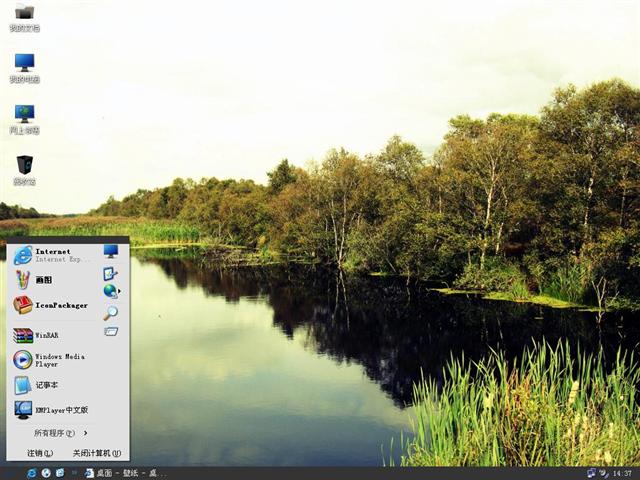Screen dimensions: 640x480
Task: Open 记事本 (Notepad) from start menu
Action: pyautogui.click(x=45, y=385)
